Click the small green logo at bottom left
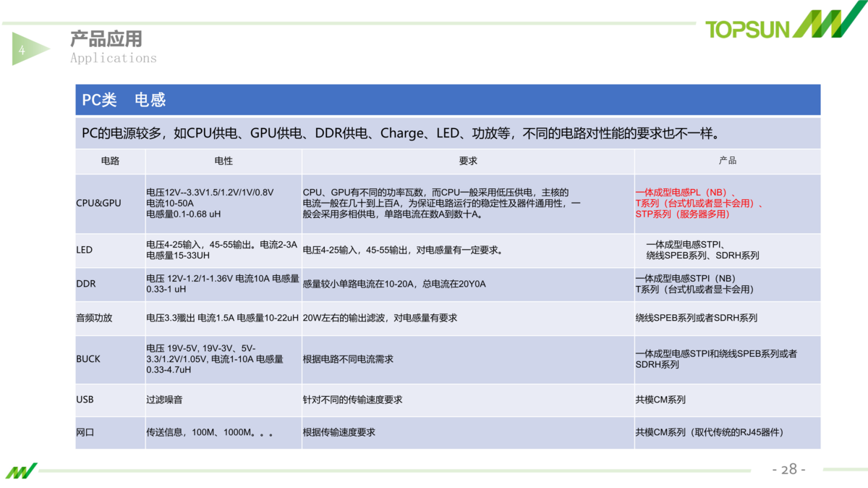The width and height of the screenshot is (868, 488). 21,471
